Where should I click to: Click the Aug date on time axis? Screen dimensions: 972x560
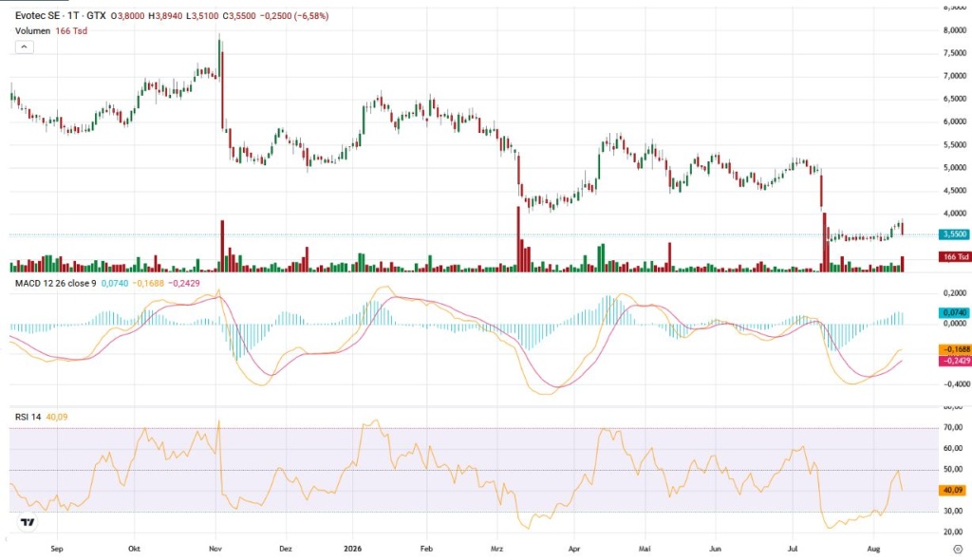pyautogui.click(x=873, y=549)
